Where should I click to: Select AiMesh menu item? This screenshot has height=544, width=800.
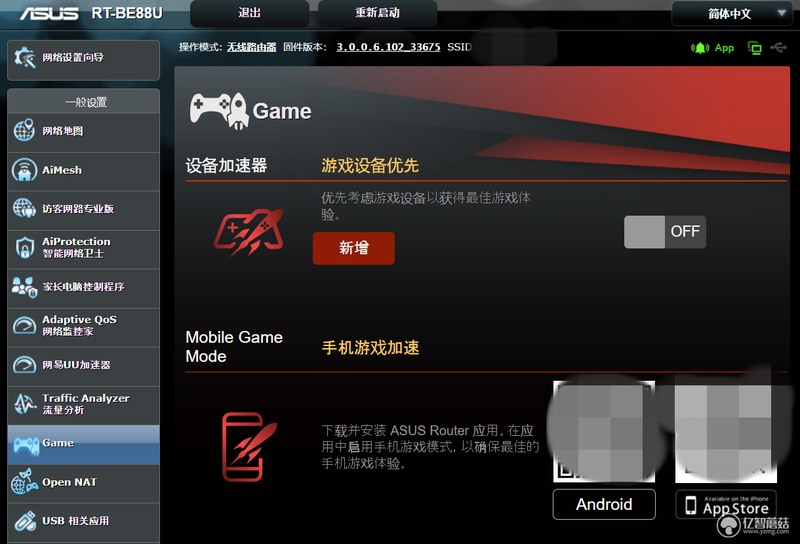84,172
